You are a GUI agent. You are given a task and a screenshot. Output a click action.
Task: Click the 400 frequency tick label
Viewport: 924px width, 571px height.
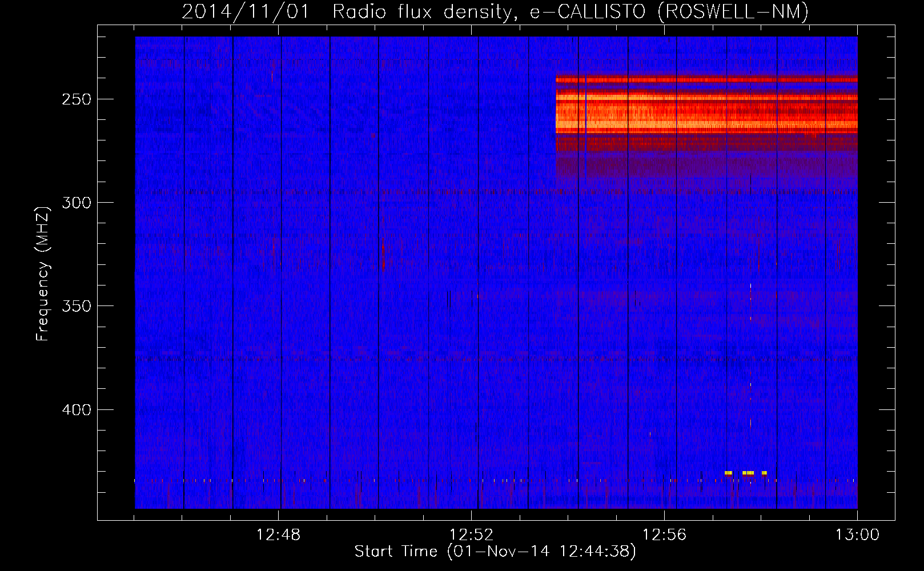click(x=77, y=410)
